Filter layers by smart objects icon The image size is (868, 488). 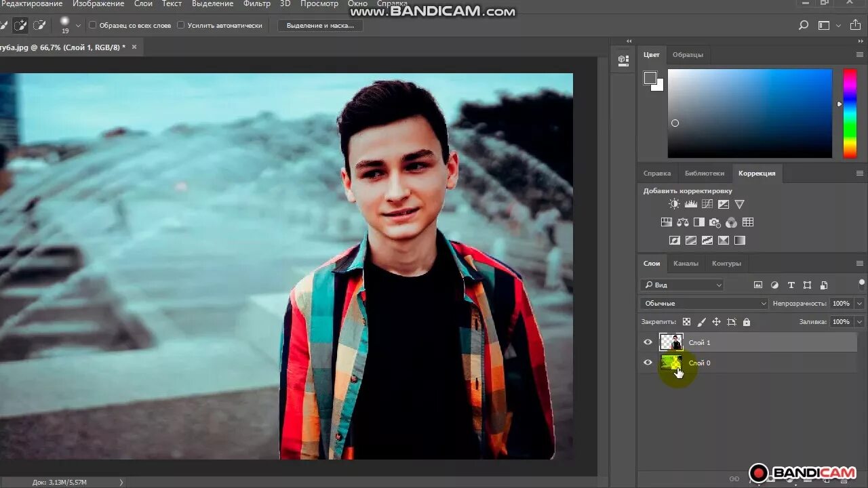click(x=824, y=285)
